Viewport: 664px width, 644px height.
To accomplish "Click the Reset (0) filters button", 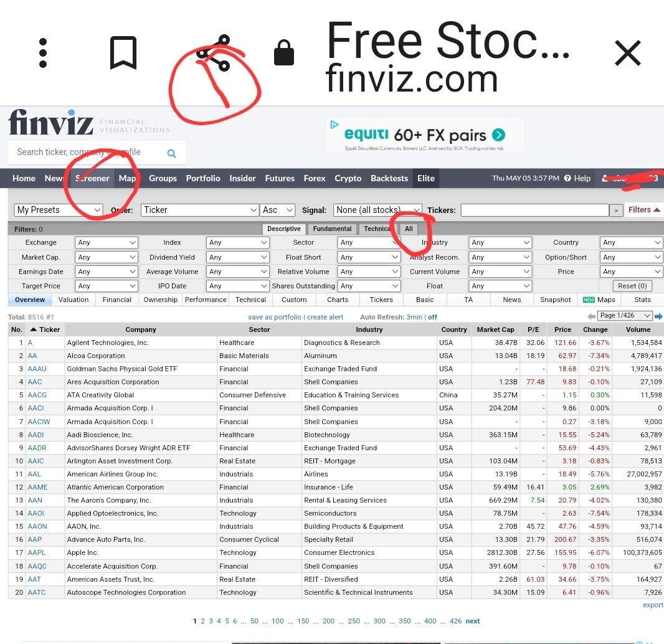I will pyautogui.click(x=632, y=286).
